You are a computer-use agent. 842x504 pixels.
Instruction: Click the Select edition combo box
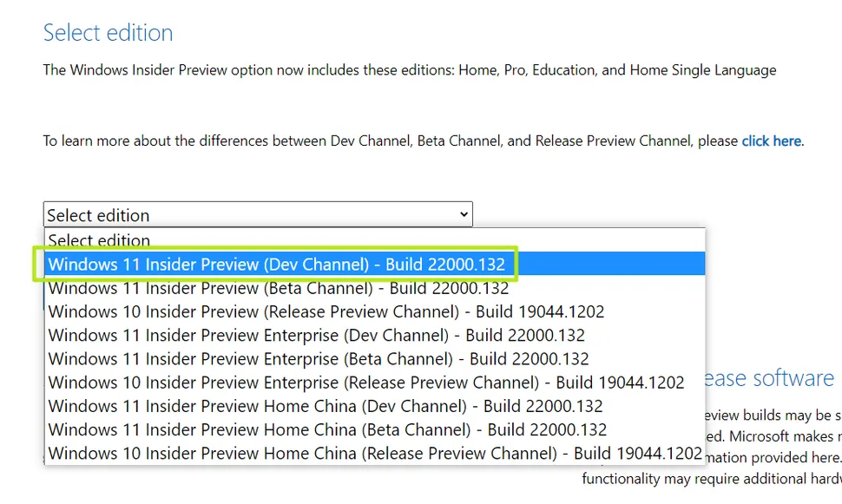tap(258, 214)
